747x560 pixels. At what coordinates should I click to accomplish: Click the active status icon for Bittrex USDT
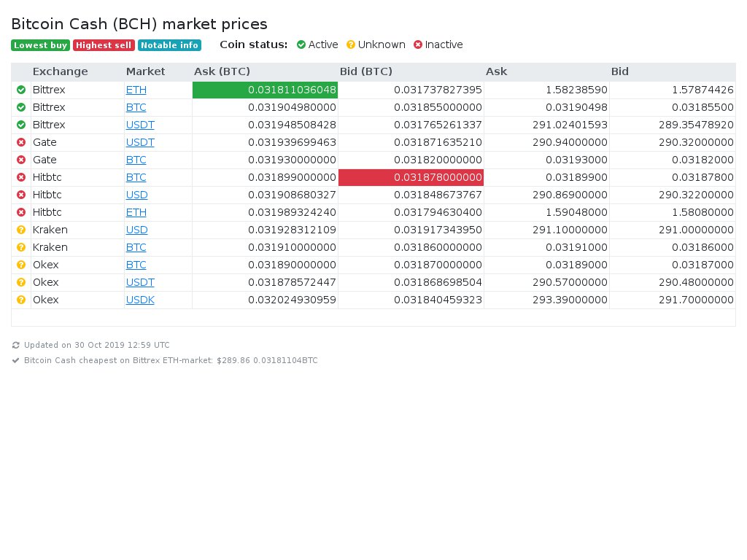21,125
